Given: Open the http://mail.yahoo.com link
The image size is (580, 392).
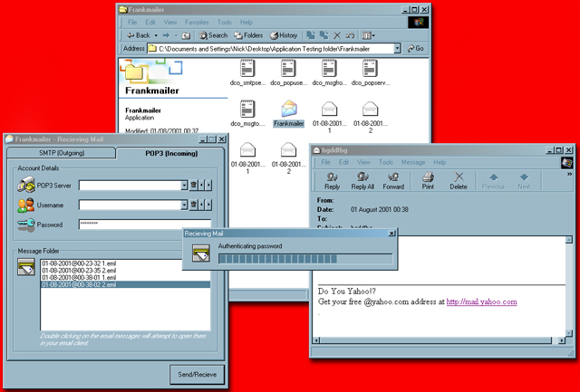Looking at the screenshot, I should point(481,301).
